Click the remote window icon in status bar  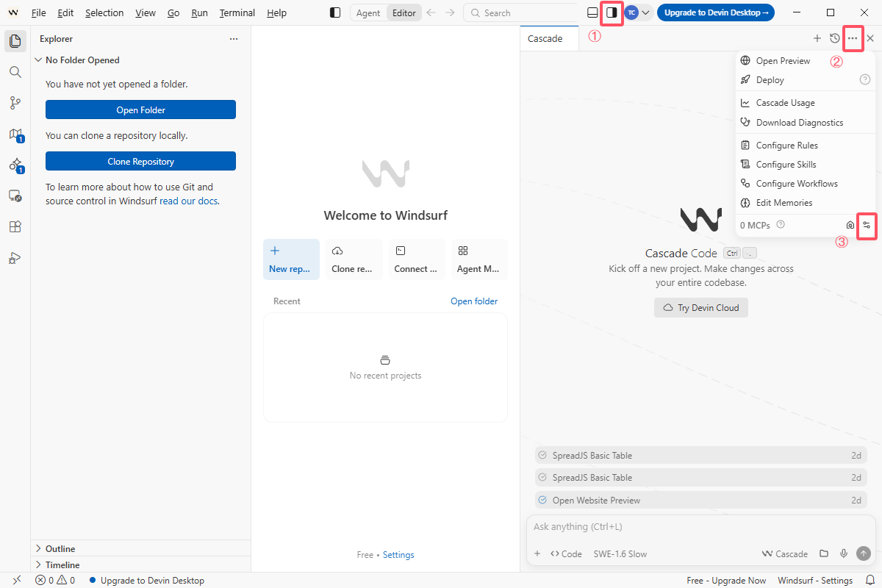(x=16, y=580)
